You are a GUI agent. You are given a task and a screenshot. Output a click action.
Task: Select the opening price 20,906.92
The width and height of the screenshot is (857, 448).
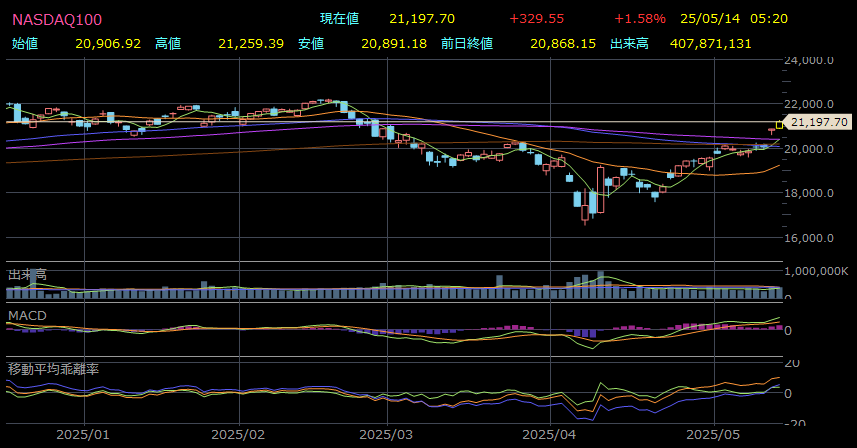coord(108,44)
